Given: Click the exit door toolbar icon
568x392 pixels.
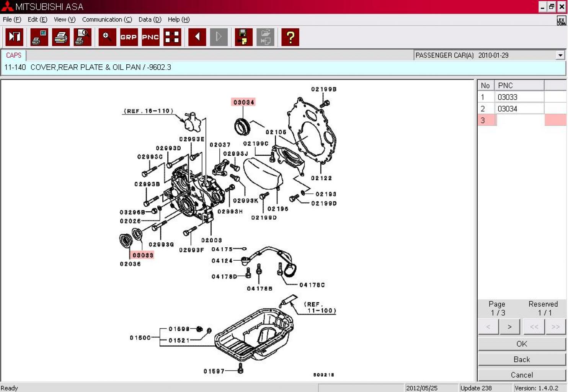Looking at the screenshot, I should [15, 37].
